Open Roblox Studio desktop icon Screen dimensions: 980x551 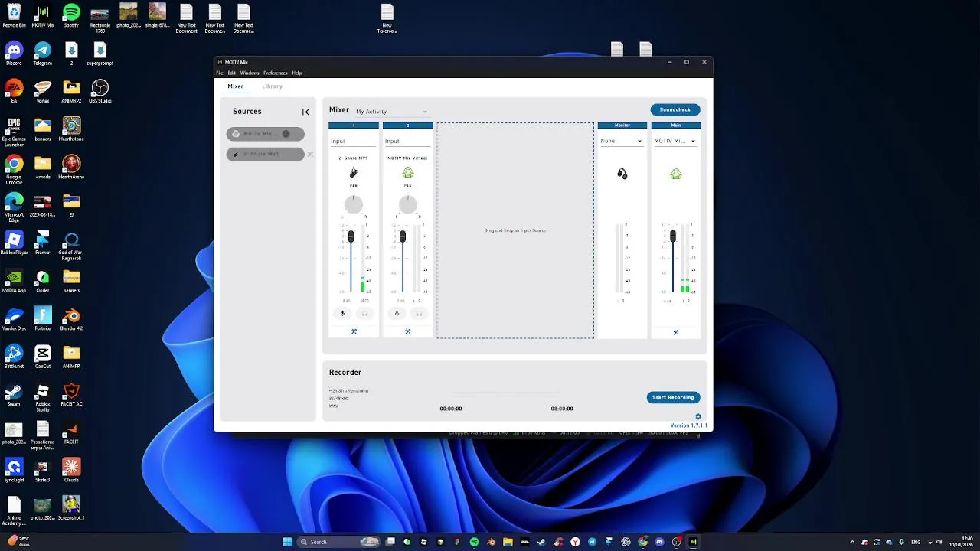[x=43, y=398]
